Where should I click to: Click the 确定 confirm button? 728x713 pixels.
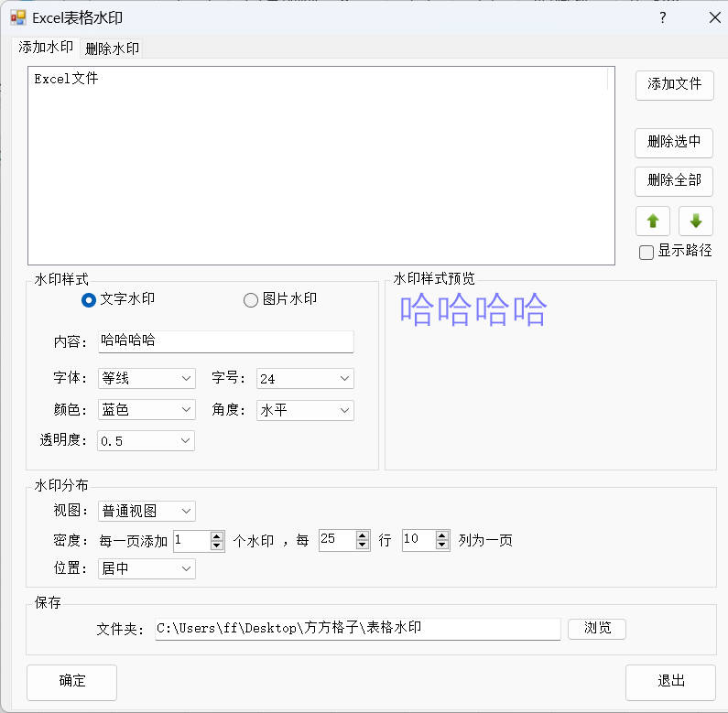pos(71,681)
